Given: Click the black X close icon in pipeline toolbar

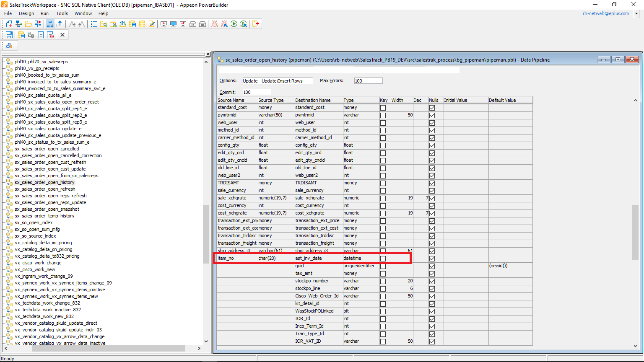Looking at the screenshot, I should click(x=62, y=35).
